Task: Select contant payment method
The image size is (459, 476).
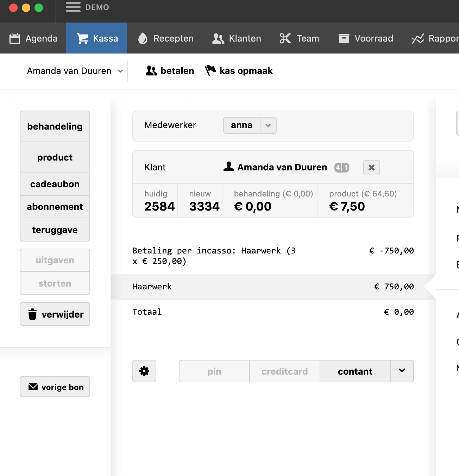Action: [355, 371]
